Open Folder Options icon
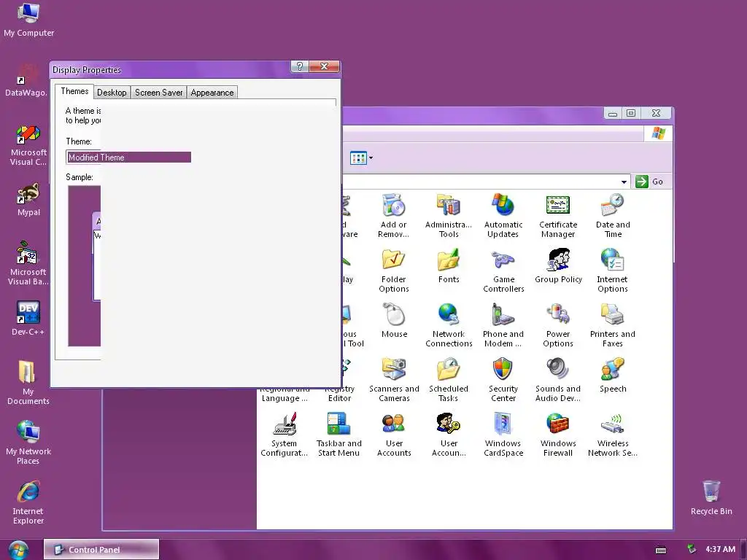Viewport: 747px width, 560px height. tap(393, 270)
